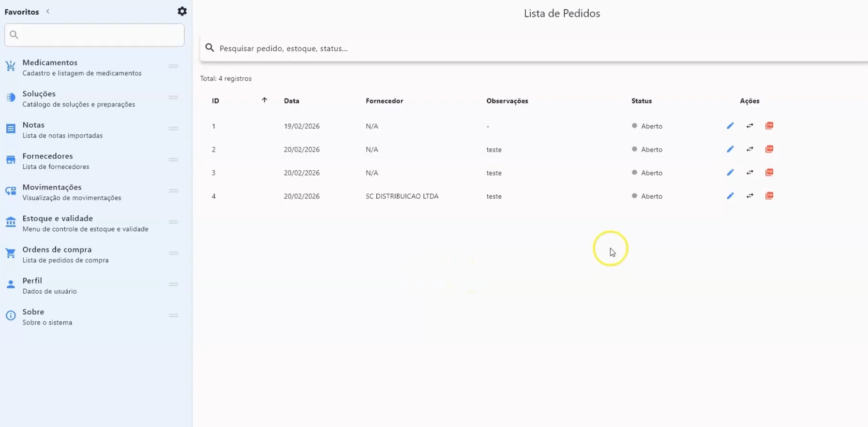Click swap arrows icon for order 3
The height and width of the screenshot is (427, 868).
pos(749,172)
